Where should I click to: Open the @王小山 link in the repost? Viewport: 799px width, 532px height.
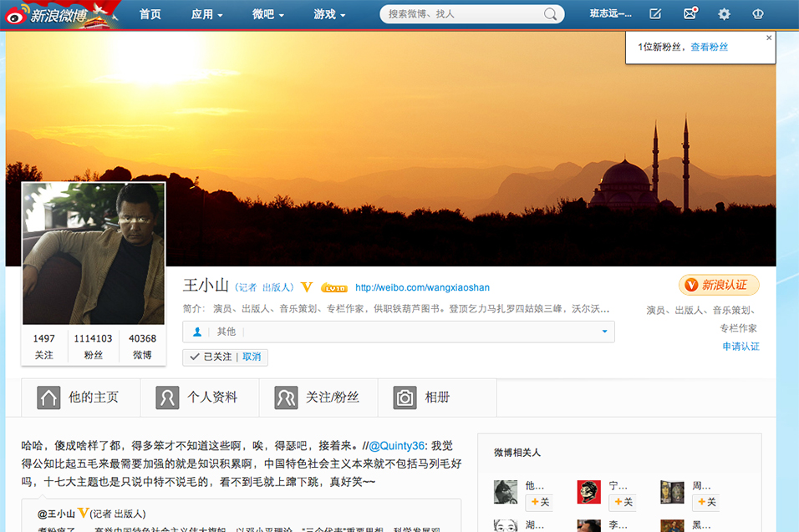coord(56,514)
